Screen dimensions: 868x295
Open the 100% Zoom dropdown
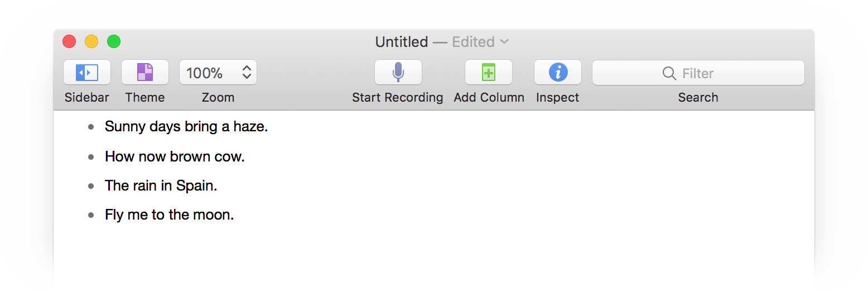click(x=218, y=73)
